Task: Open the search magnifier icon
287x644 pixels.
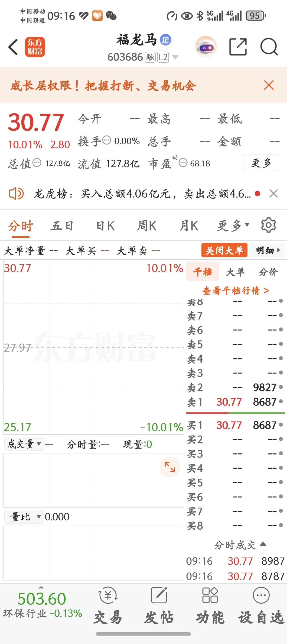Action: point(269,47)
